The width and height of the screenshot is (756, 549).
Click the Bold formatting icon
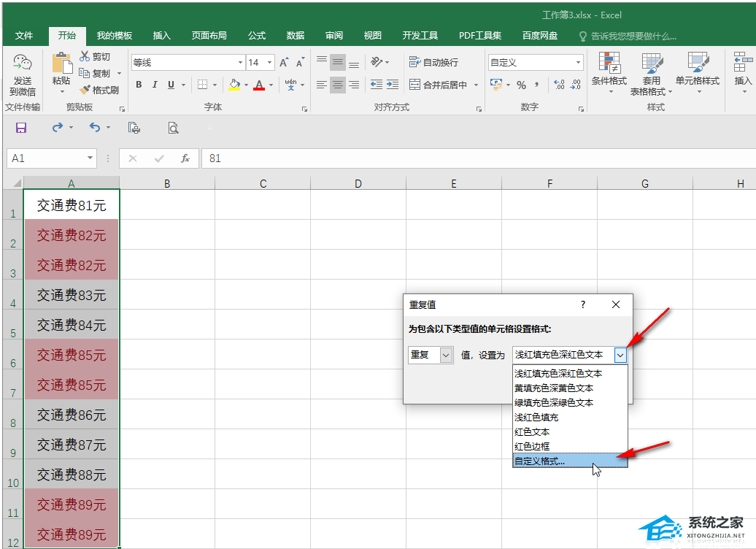point(138,85)
